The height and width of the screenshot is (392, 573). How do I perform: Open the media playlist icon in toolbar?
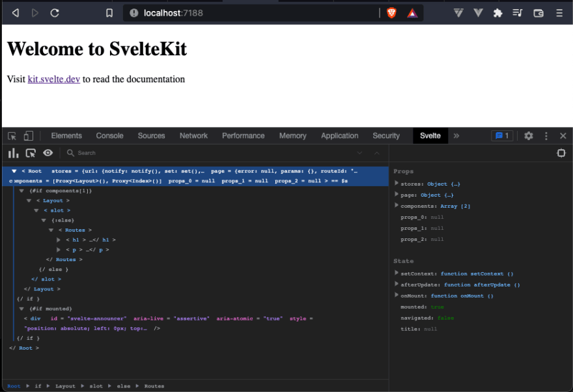pyautogui.click(x=518, y=13)
